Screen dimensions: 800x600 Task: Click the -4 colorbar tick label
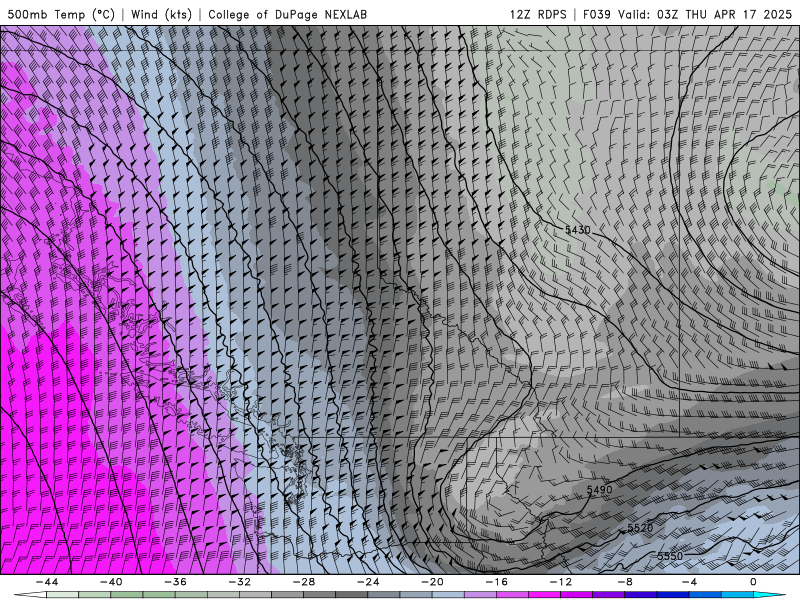(x=690, y=582)
